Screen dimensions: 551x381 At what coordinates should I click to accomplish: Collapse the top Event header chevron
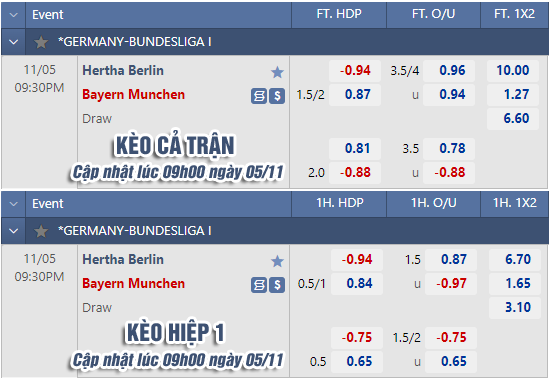coord(14,15)
